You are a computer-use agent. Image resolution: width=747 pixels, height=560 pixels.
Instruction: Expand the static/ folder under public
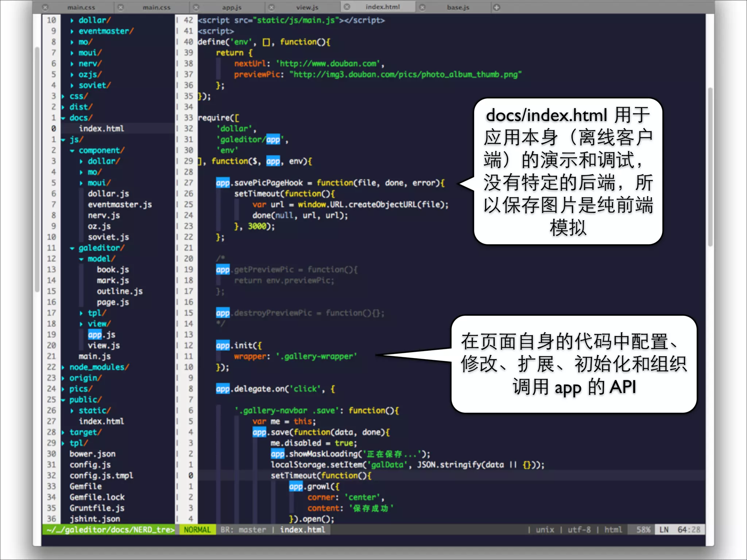click(72, 411)
